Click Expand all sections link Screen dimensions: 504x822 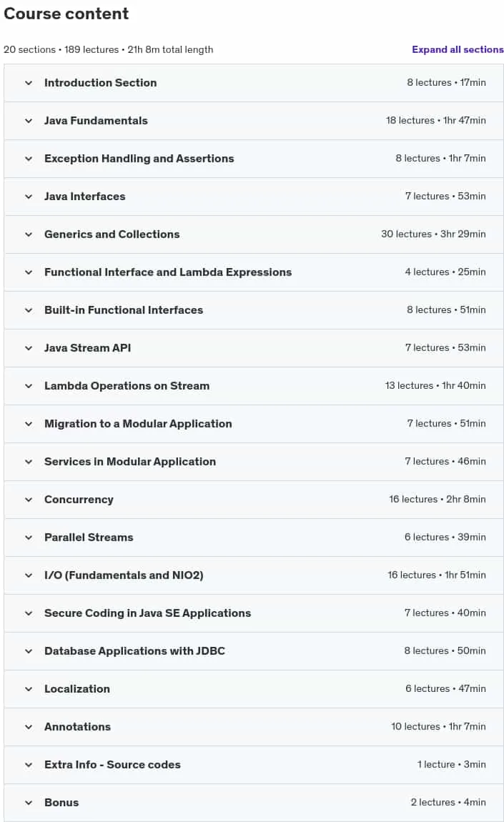tap(458, 49)
